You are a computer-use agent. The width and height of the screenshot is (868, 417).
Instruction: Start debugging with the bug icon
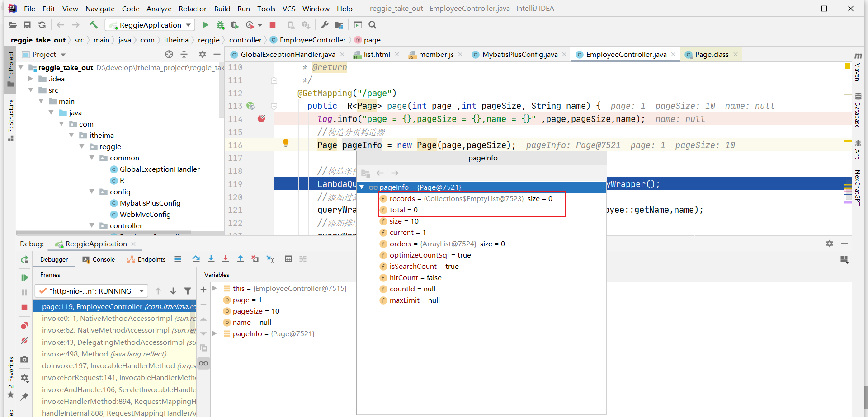point(220,25)
